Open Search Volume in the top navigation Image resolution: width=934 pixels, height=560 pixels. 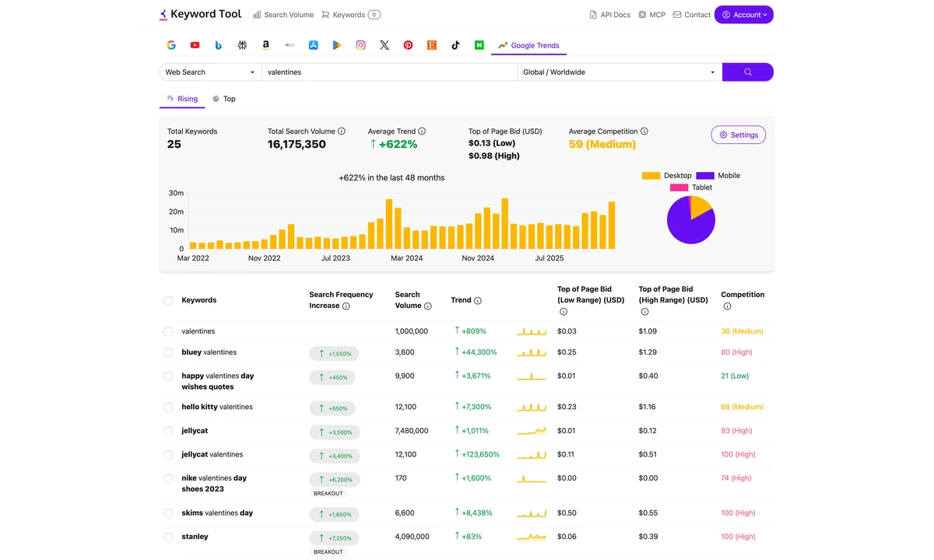point(283,15)
